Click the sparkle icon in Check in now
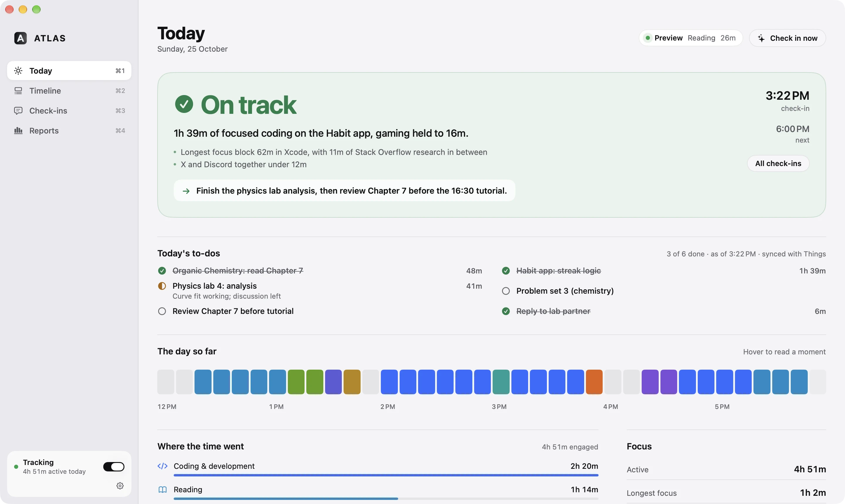This screenshot has width=845, height=504. 761,38
